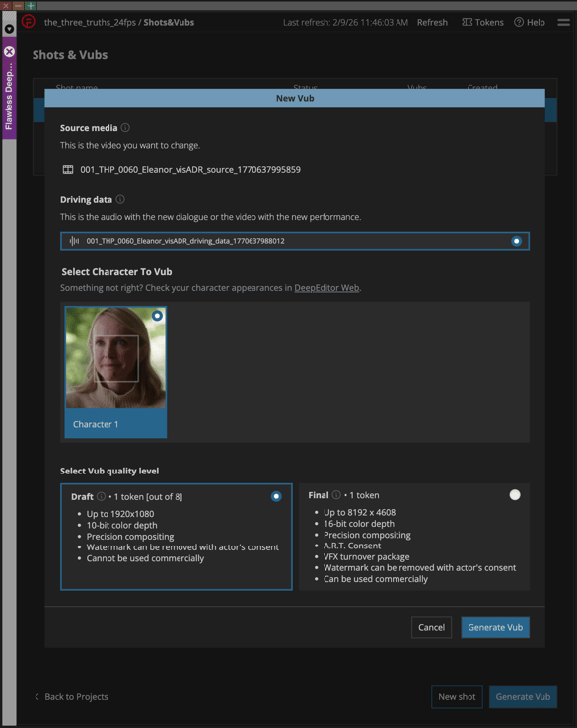Show Driving data info tooltip
The height and width of the screenshot is (728, 577).
tap(120, 199)
